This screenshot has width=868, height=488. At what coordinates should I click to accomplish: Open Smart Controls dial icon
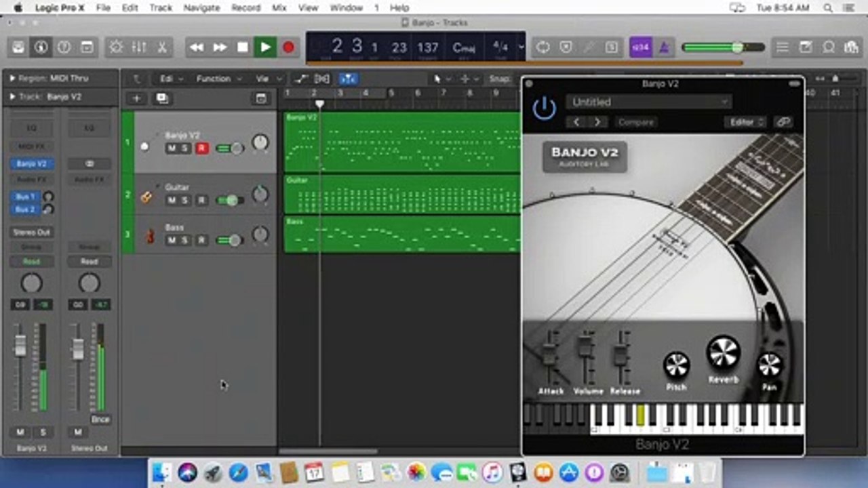117,47
